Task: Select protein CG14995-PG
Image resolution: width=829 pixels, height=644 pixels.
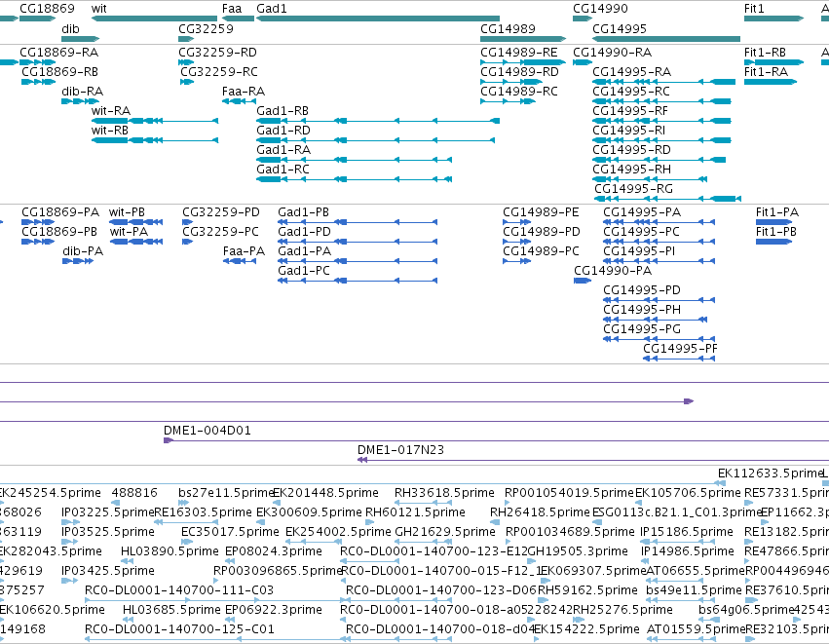Action: (x=659, y=339)
